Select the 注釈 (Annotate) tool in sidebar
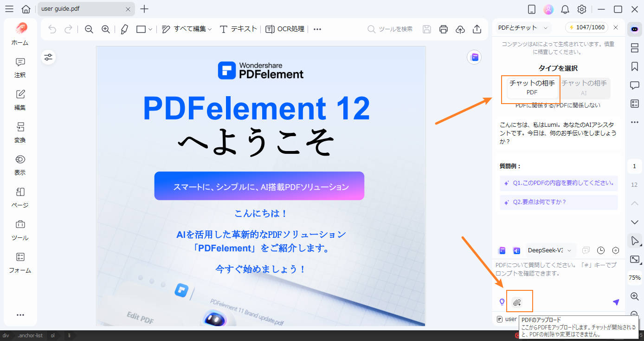Viewport: 644px width, 341px height. click(x=20, y=68)
